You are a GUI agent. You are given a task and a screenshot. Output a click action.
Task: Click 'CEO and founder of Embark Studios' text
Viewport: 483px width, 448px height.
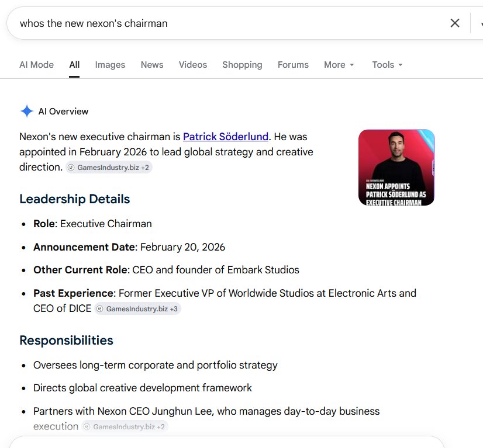click(216, 270)
